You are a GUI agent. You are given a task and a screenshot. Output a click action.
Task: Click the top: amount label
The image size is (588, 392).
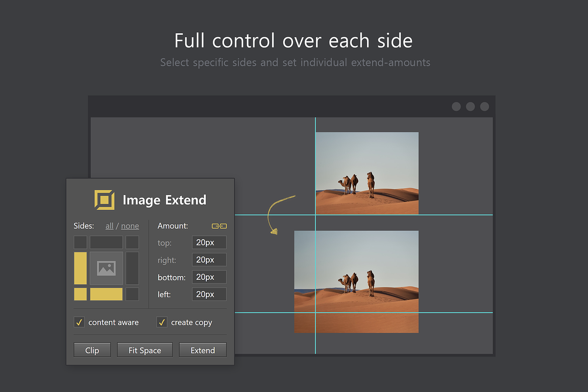click(165, 243)
